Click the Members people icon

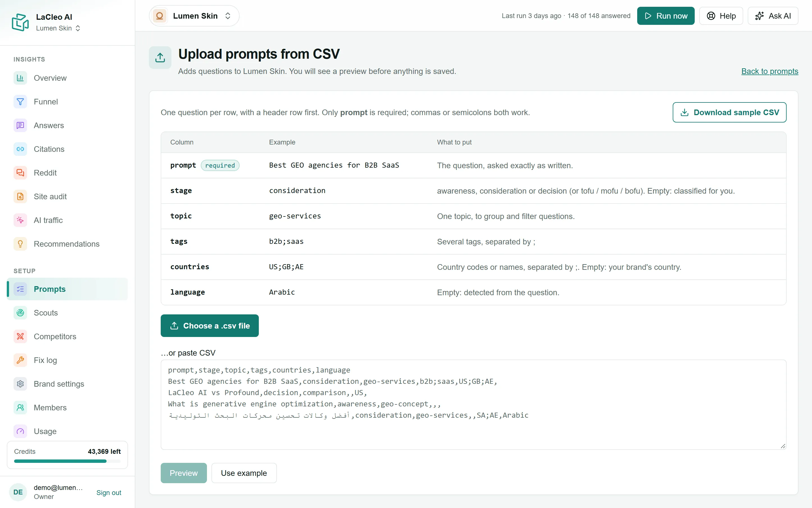(20, 408)
